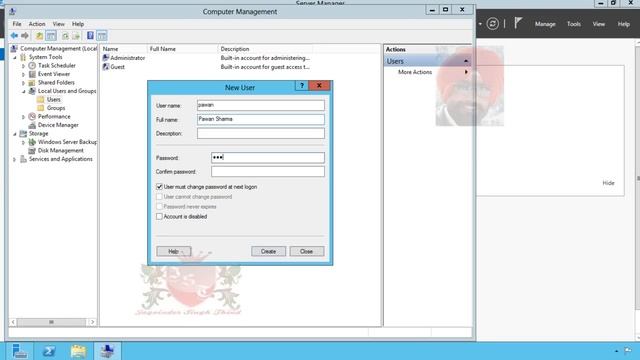
Task: Click the Help button in New User dialog
Action: pyautogui.click(x=173, y=251)
